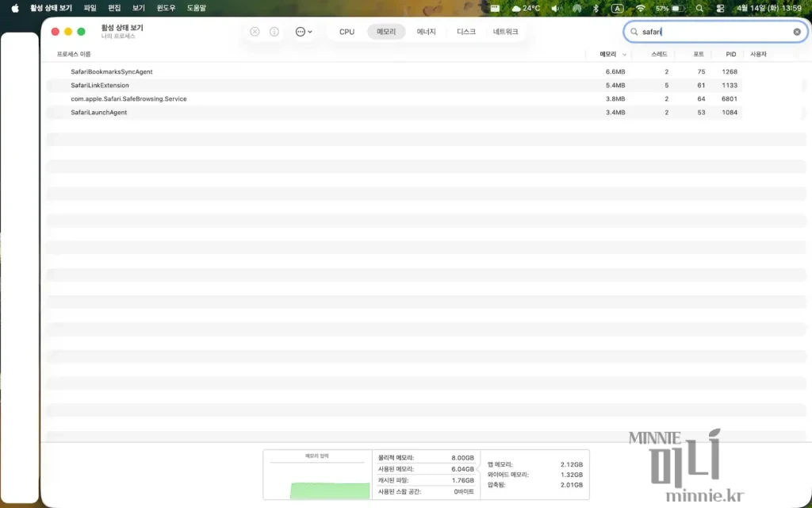
Task: Open process info with the (i) icon
Action: pos(274,32)
